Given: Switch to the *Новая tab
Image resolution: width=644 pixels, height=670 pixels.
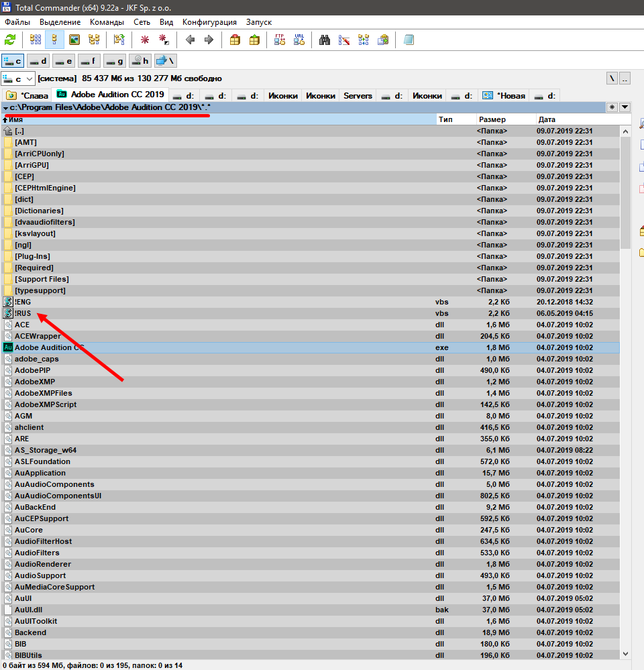Looking at the screenshot, I should tap(504, 96).
